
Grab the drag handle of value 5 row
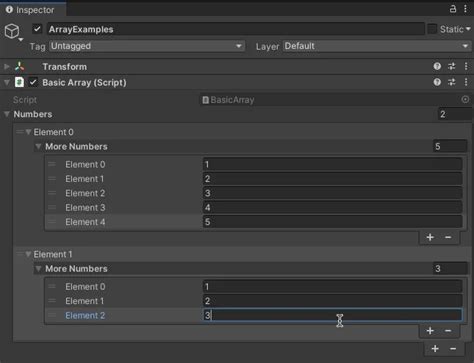point(52,222)
